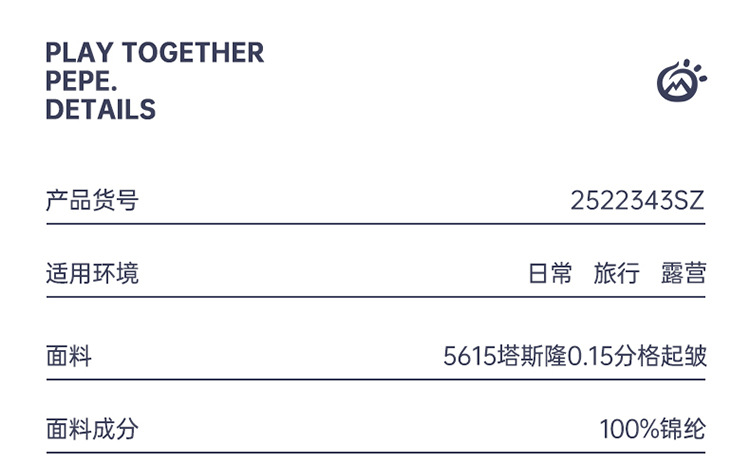Image resolution: width=750 pixels, height=462 pixels.
Task: Click the divider line below 产品货号 row
Action: tap(375, 224)
